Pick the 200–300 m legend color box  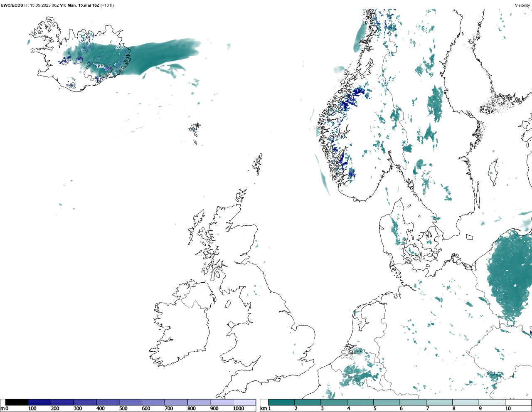pyautogui.click(x=62, y=402)
